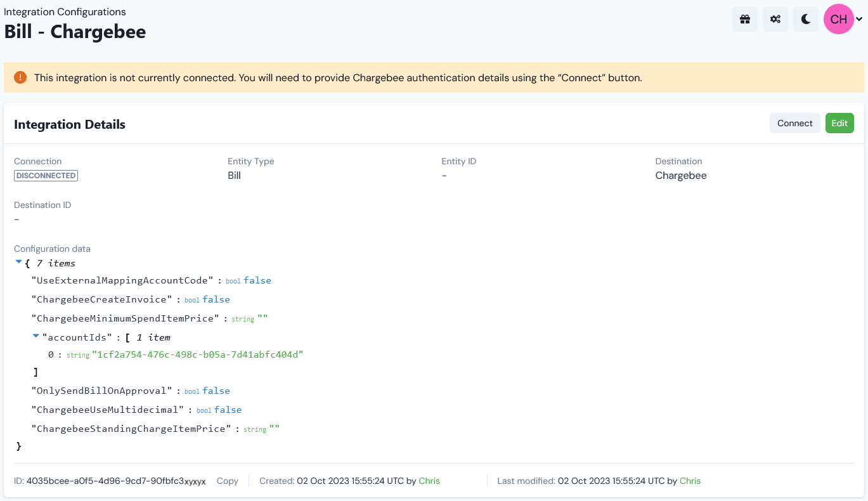Click the Connect button

click(x=794, y=123)
